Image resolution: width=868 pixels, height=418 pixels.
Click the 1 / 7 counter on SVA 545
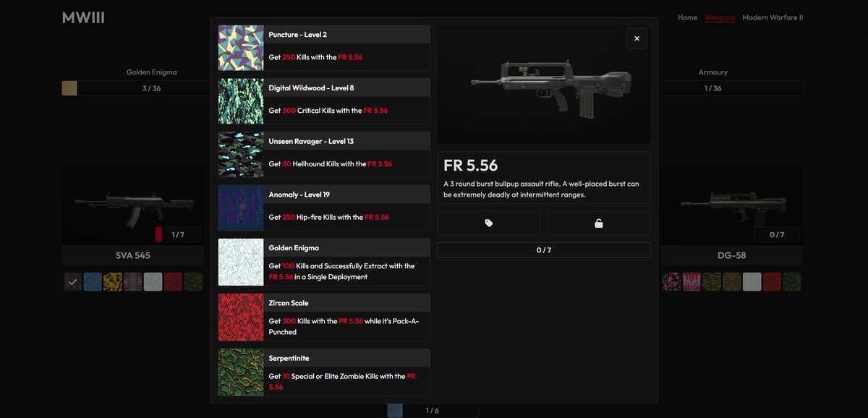[179, 234]
